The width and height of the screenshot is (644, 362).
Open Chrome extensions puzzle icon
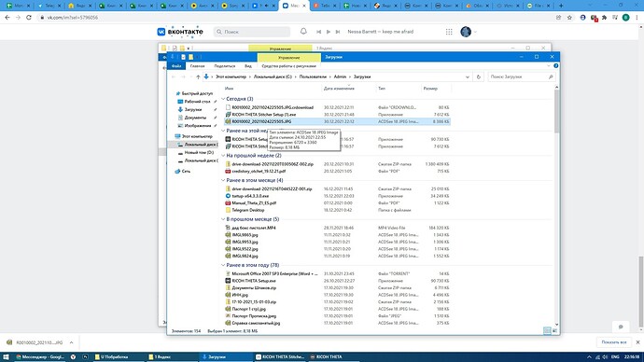point(604,17)
